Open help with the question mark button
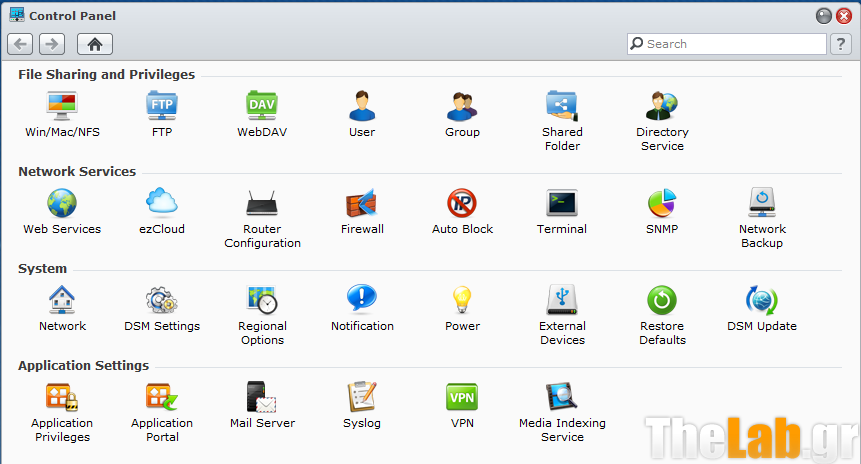 841,44
